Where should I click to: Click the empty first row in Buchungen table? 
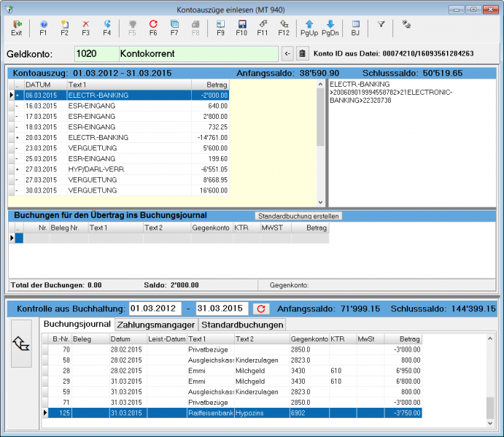point(169,239)
